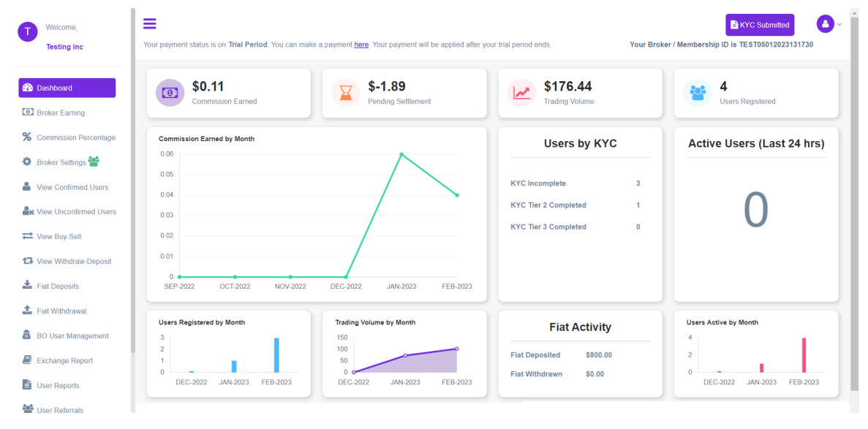
Task: Click the Commission Earned cash icon
Action: click(x=170, y=93)
